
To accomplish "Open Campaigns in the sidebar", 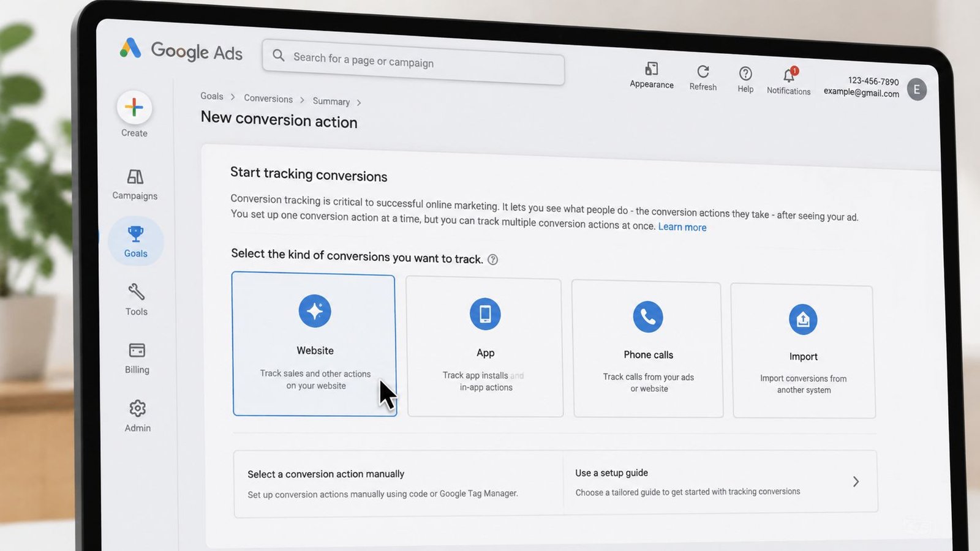I will point(135,185).
